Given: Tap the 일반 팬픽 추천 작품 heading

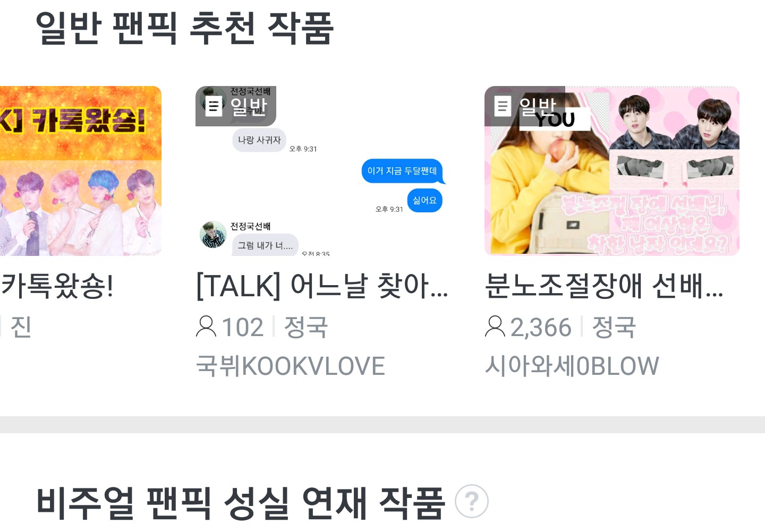Looking at the screenshot, I should click(x=185, y=28).
